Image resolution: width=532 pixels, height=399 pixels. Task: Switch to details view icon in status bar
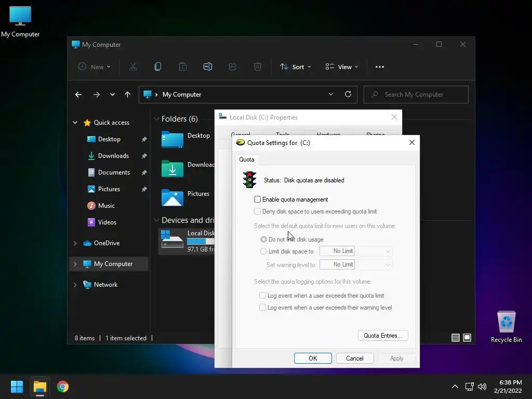(456, 338)
